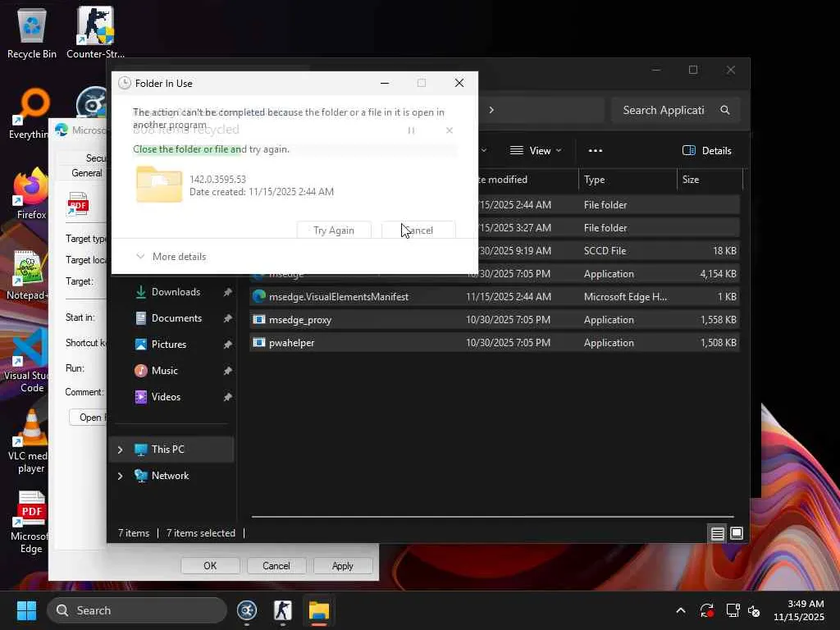Open Videos in the navigation pane

click(166, 397)
